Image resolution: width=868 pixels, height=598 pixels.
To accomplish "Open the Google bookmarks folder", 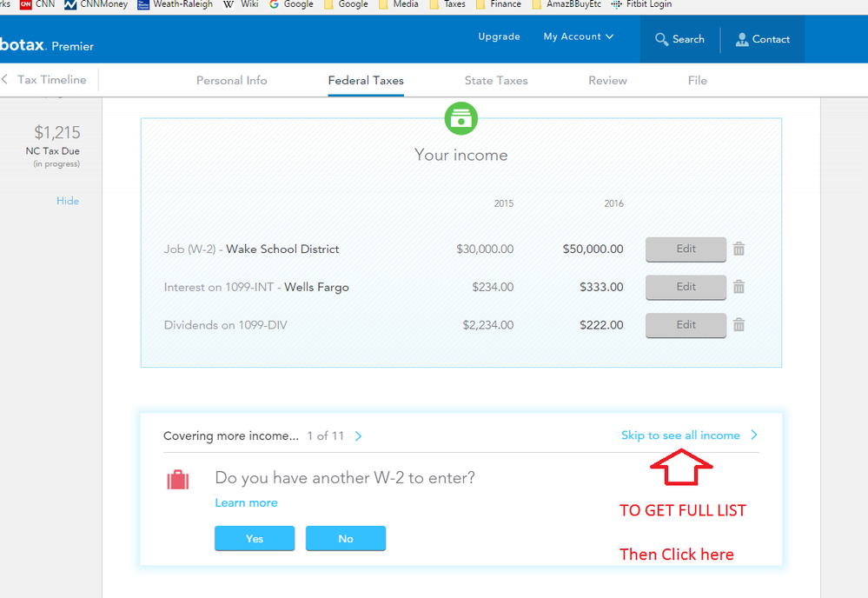I will [x=346, y=4].
